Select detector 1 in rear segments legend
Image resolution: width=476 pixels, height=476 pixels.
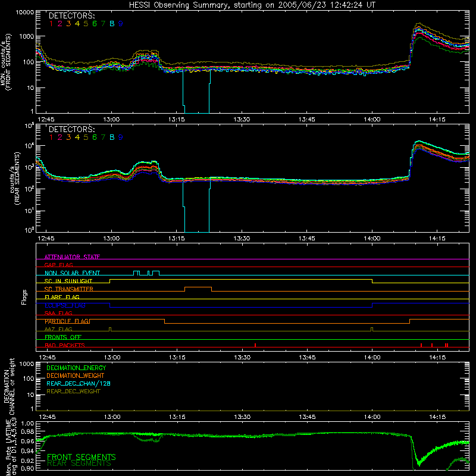[x=51, y=137]
